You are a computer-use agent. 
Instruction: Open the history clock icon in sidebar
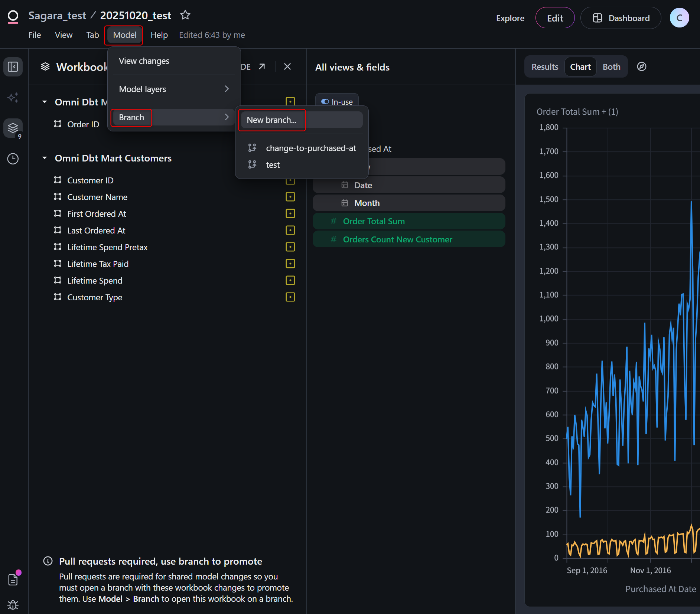point(13,159)
